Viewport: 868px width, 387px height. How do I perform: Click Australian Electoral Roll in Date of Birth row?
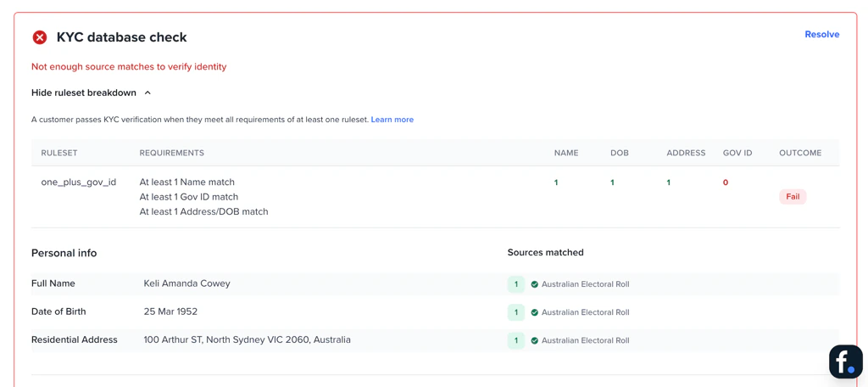(x=585, y=312)
